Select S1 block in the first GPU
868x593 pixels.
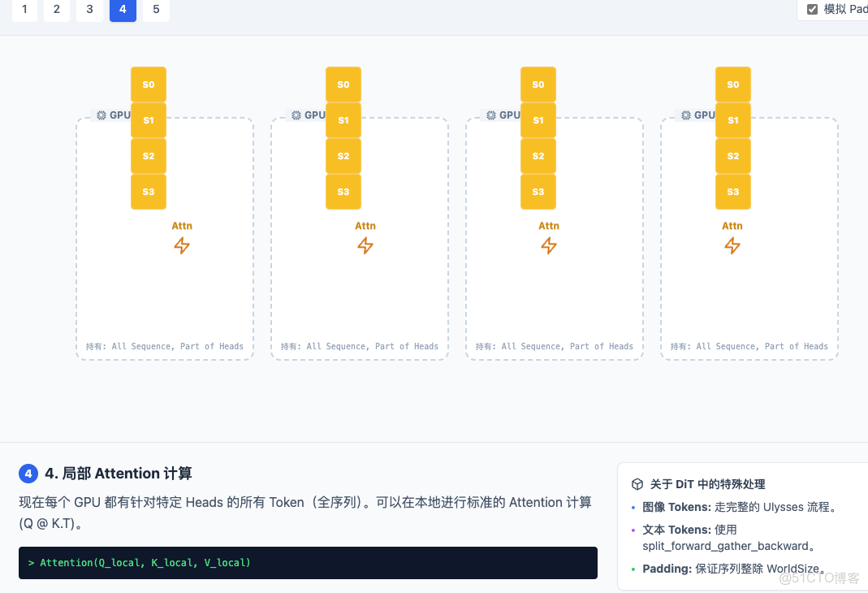click(x=149, y=120)
